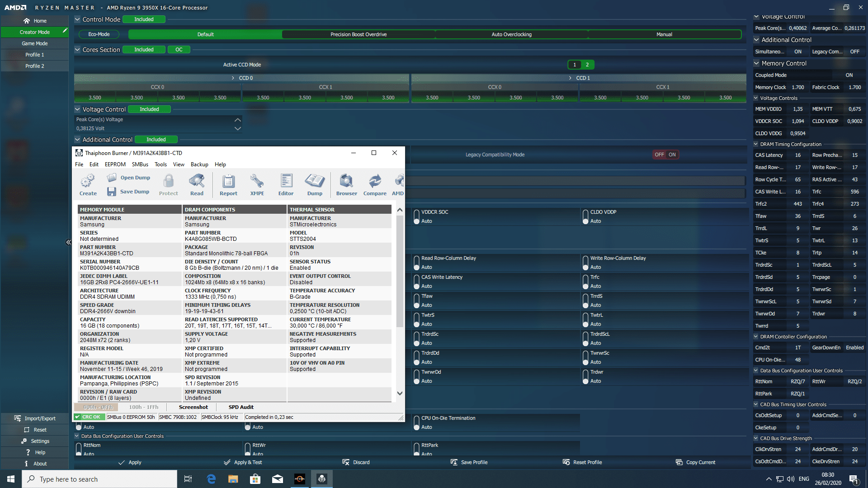Click Save Profile in the bottom bar
Viewport: 868px width, 488px height.
469,462
